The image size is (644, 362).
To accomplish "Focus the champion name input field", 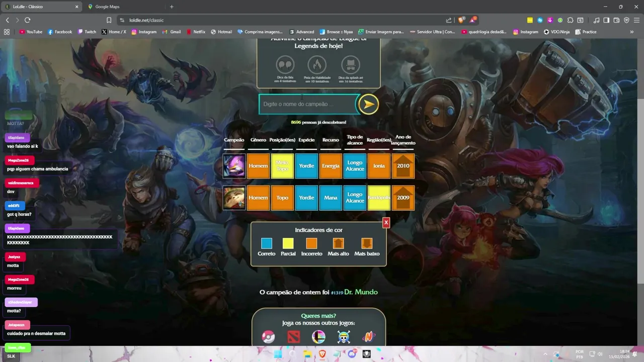I will coord(307,104).
